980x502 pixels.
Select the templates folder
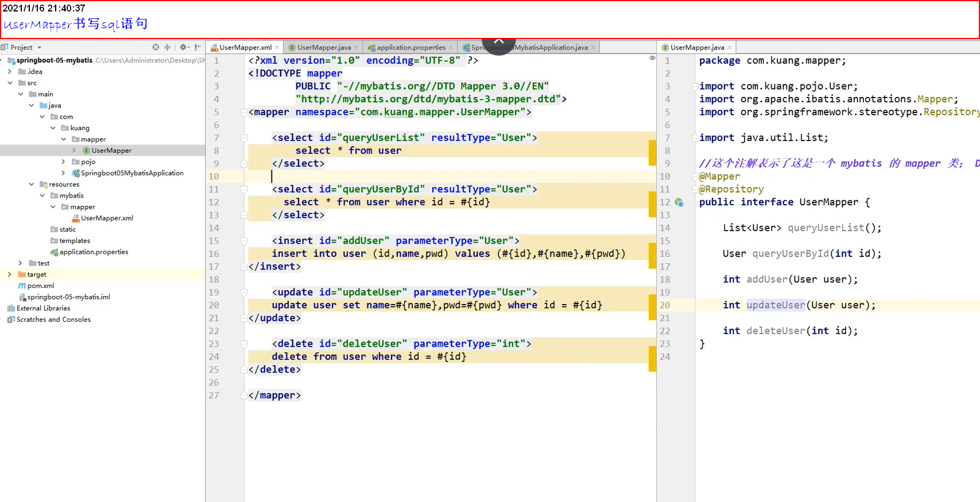(75, 240)
